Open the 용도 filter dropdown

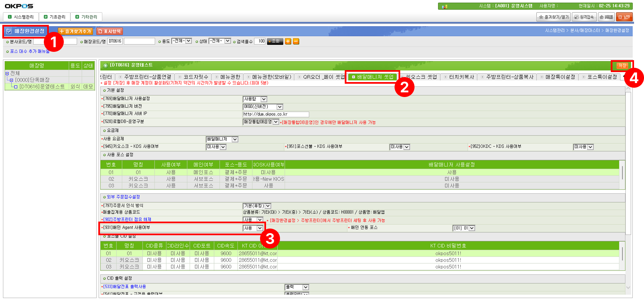pyautogui.click(x=188, y=41)
